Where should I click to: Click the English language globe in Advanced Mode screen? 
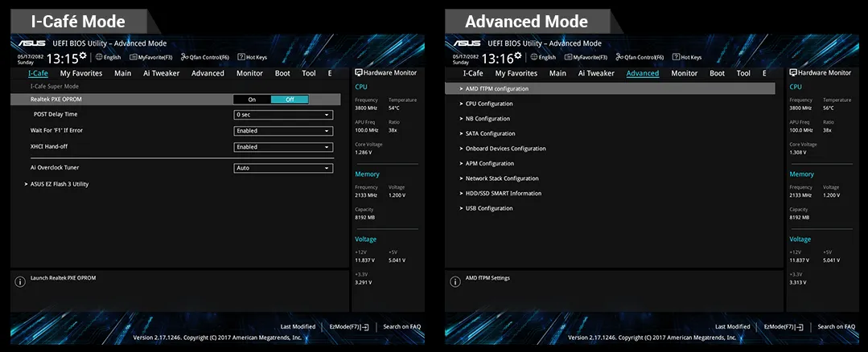[x=533, y=57]
